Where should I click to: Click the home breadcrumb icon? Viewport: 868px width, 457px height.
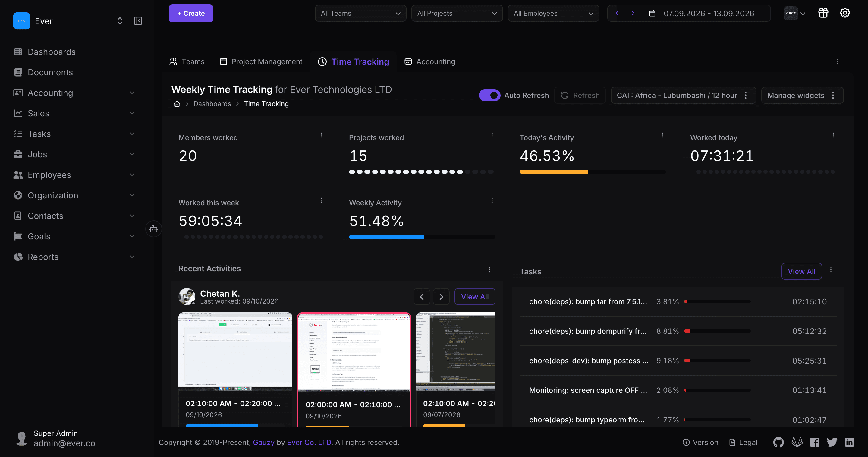(177, 104)
